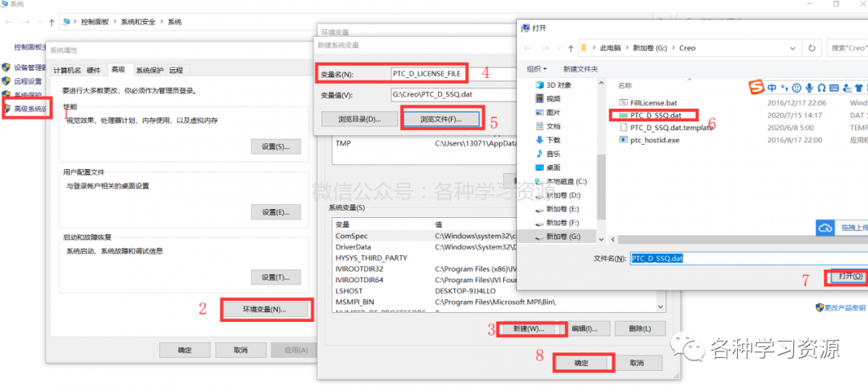Select 音乐 folder in navigation tree
Viewport: 868px width, 387px height.
coord(547,154)
